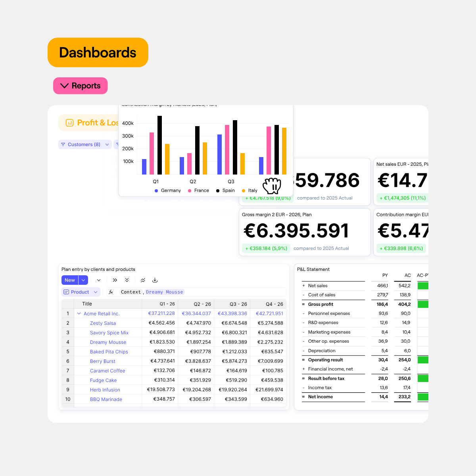The height and width of the screenshot is (476, 476).
Task: Open the Dashboards section
Action: click(x=98, y=52)
